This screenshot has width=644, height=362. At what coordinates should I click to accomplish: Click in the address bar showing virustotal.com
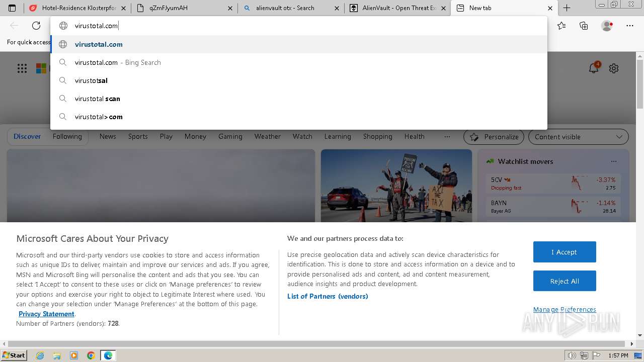(x=299, y=26)
